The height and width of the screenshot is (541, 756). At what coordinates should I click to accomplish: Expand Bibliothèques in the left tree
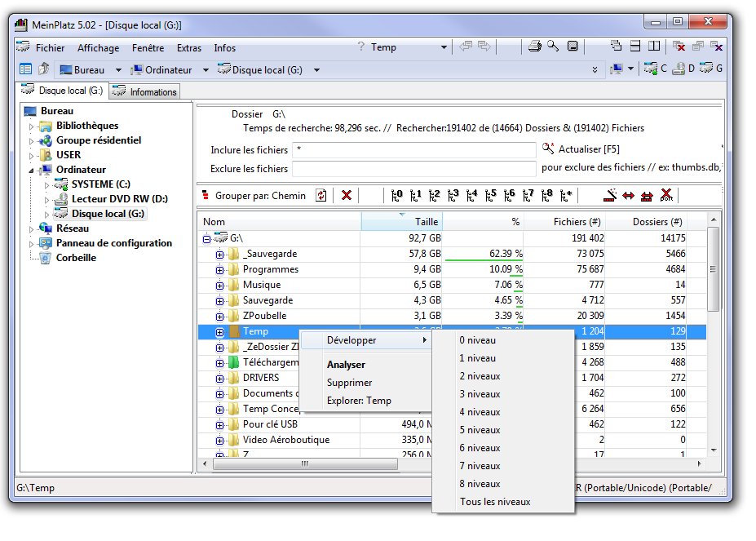(31, 126)
